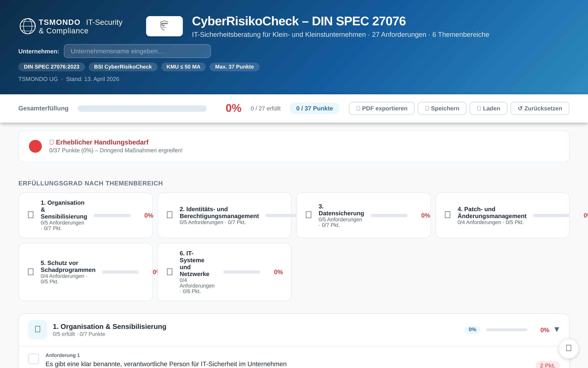This screenshot has width=588, height=368.
Task: Click the floating round button at bottom right
Action: (568, 348)
